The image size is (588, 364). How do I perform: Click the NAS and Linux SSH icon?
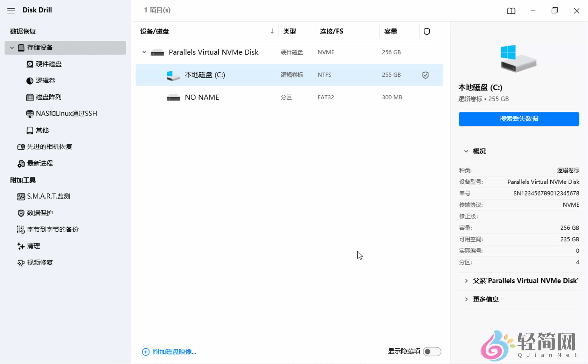tap(30, 114)
